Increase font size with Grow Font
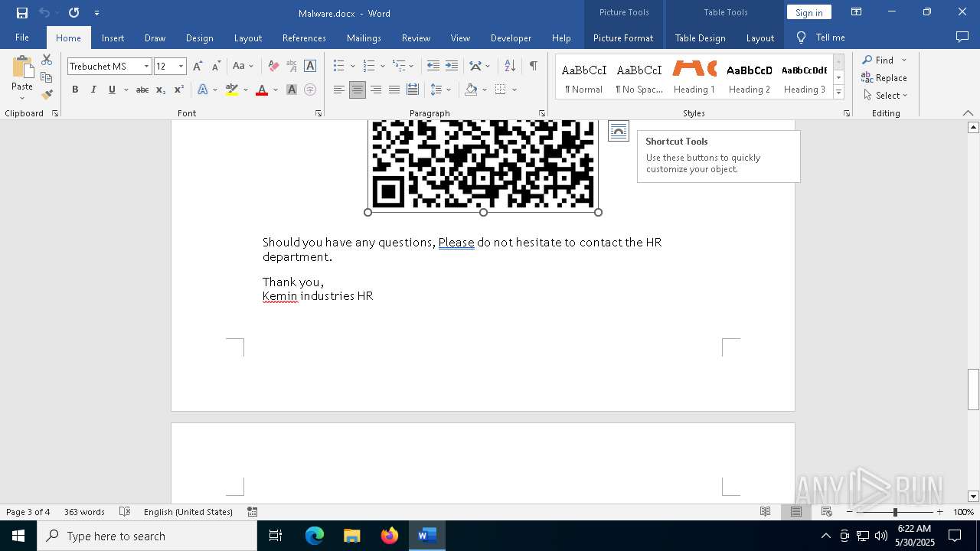Screen dimensions: 980x551 [198, 67]
